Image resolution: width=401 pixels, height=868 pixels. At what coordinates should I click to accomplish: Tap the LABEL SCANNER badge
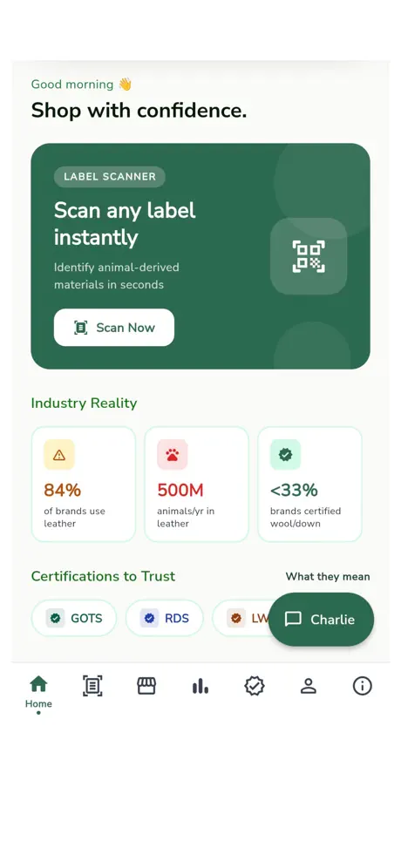[110, 177]
